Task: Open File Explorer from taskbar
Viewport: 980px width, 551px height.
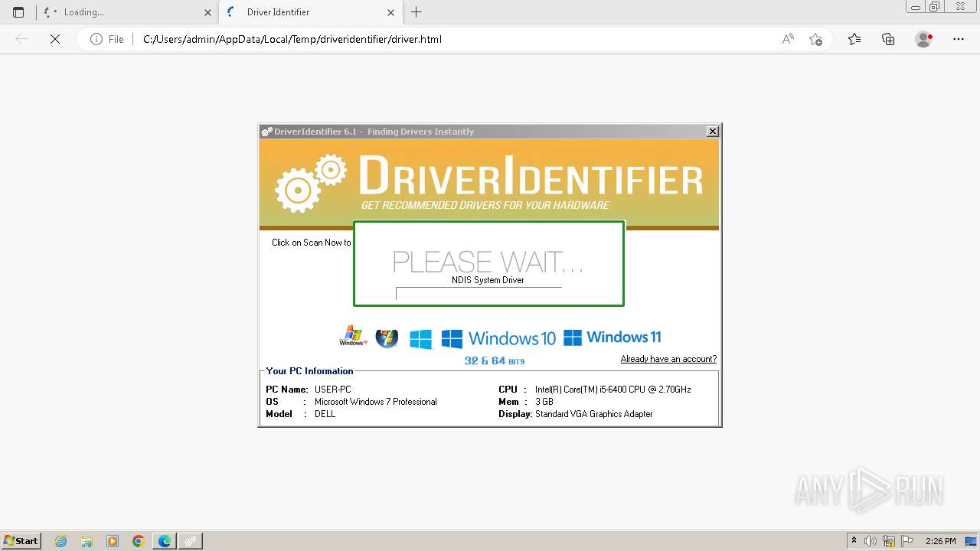Action: pyautogui.click(x=87, y=541)
